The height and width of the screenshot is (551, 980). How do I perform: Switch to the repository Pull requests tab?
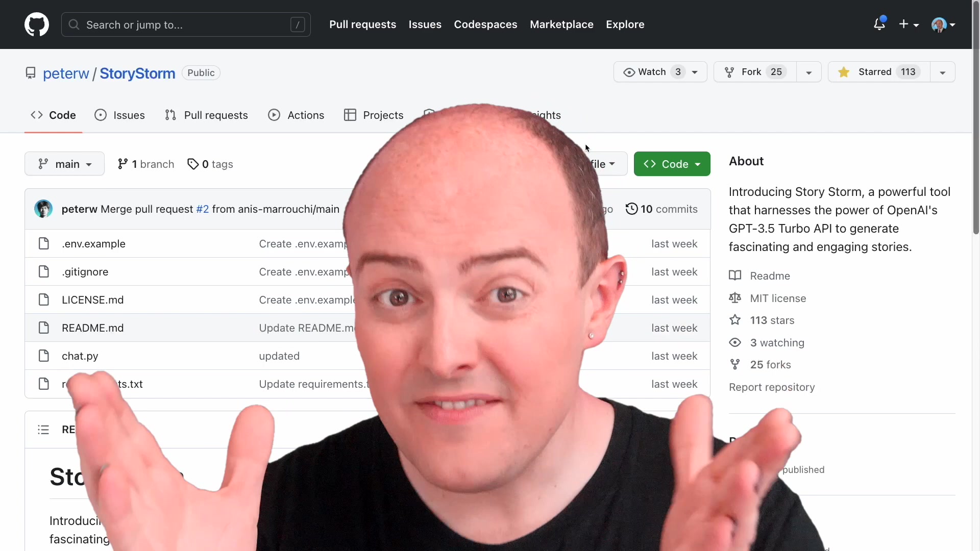coord(206,115)
